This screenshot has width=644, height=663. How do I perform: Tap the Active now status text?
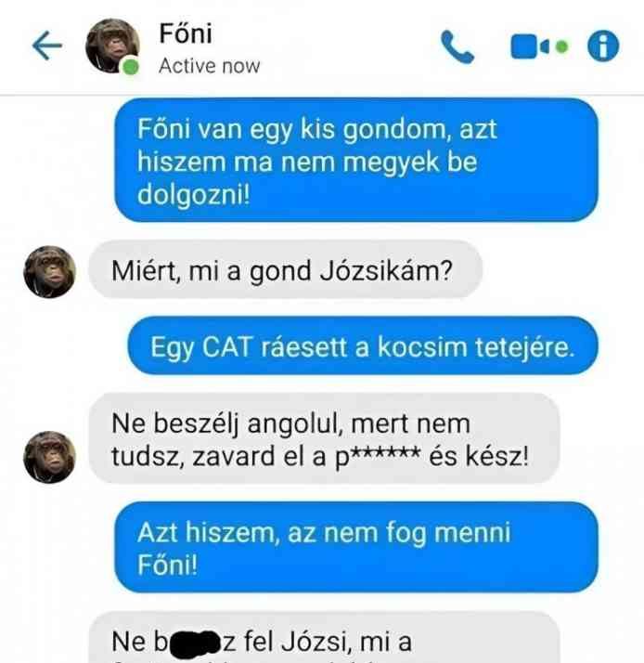point(209,66)
